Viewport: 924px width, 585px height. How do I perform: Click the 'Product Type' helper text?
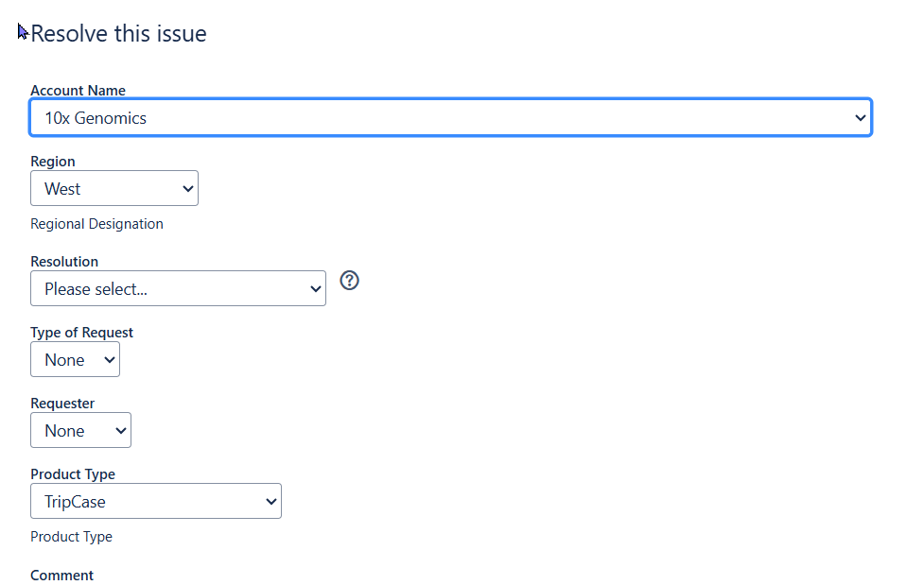pos(71,536)
